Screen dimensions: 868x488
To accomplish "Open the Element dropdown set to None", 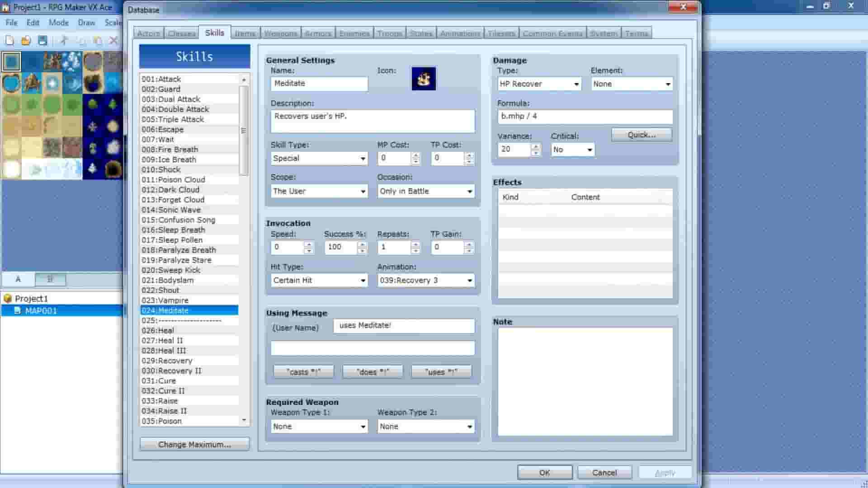I will (x=668, y=84).
